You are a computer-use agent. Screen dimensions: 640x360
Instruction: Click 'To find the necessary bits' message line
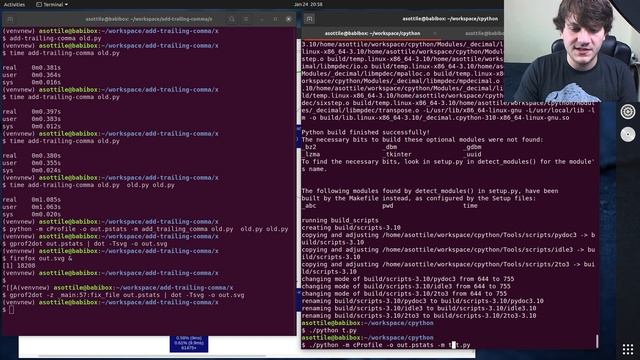[x=448, y=165]
